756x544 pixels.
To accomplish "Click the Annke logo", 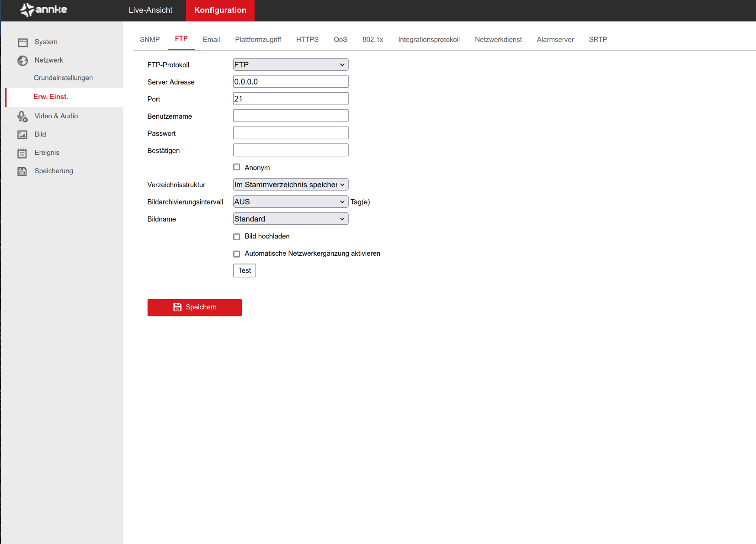I will pyautogui.click(x=44, y=10).
